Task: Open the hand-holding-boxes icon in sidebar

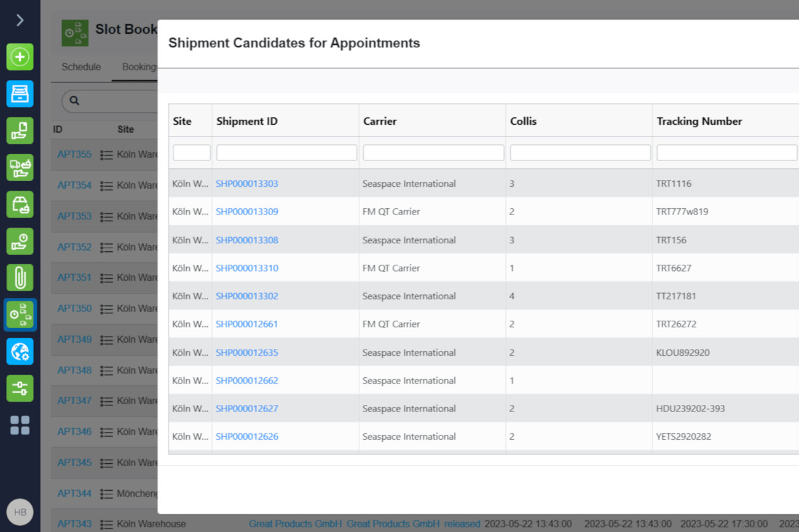Action: (x=20, y=131)
